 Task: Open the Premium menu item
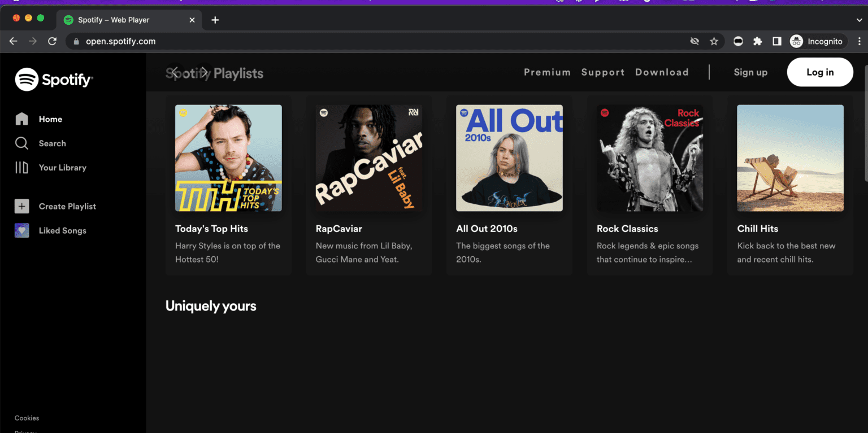click(x=547, y=72)
